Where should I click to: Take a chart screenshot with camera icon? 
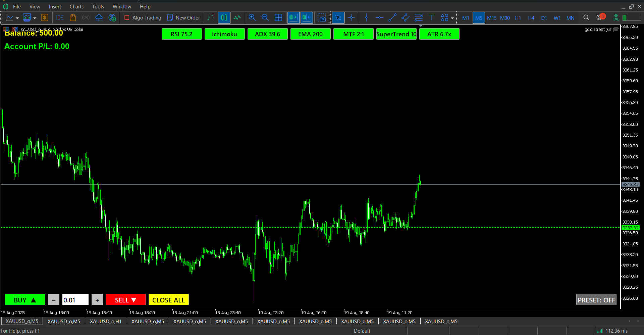tap(322, 18)
